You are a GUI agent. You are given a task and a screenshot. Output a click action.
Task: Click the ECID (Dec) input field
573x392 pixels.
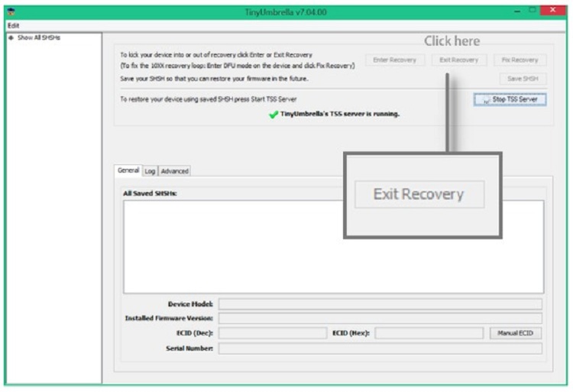pos(273,333)
